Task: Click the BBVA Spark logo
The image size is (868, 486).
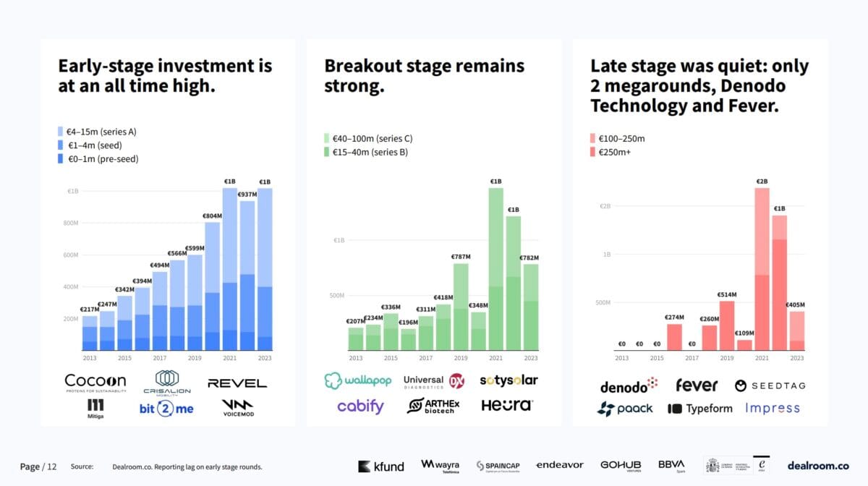Action: pyautogui.click(x=671, y=466)
